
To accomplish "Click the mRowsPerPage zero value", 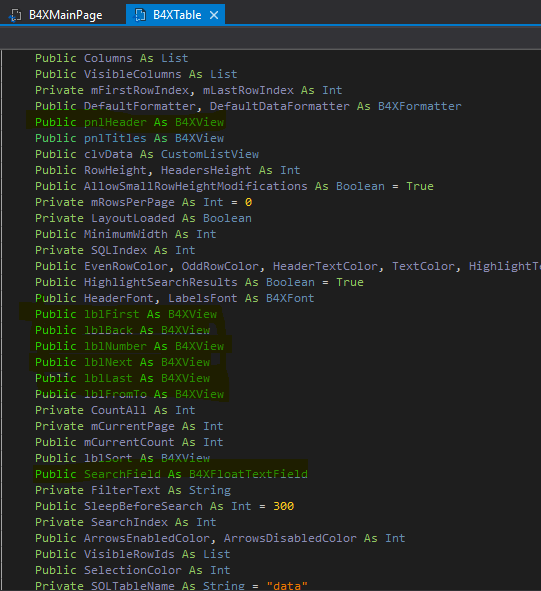I will (x=248, y=202).
